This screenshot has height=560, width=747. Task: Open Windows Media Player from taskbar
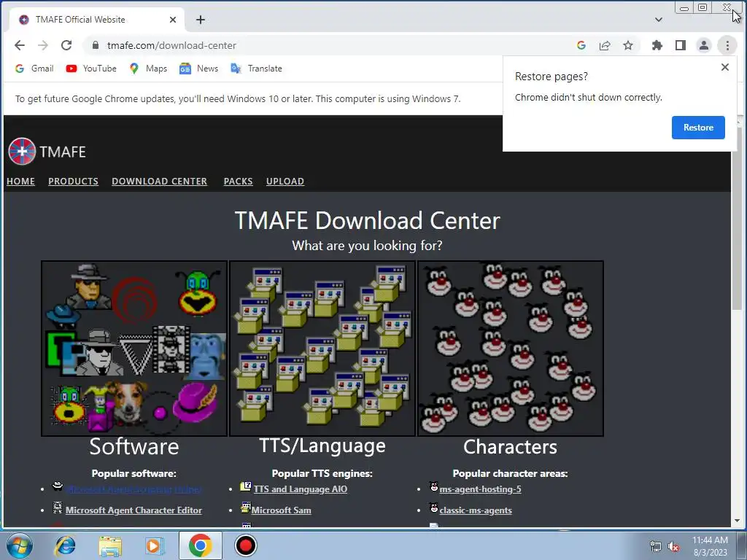(x=155, y=545)
